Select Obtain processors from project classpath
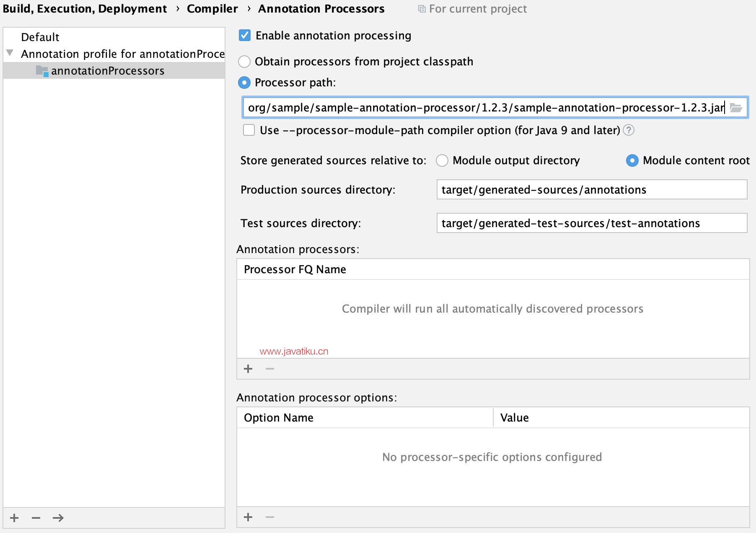Viewport: 756px width, 533px height. click(244, 62)
